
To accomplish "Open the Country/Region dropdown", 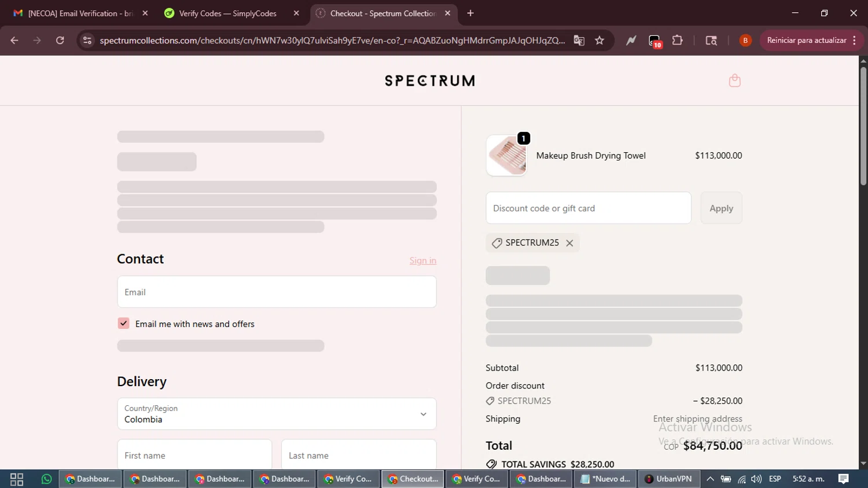I will click(x=277, y=414).
